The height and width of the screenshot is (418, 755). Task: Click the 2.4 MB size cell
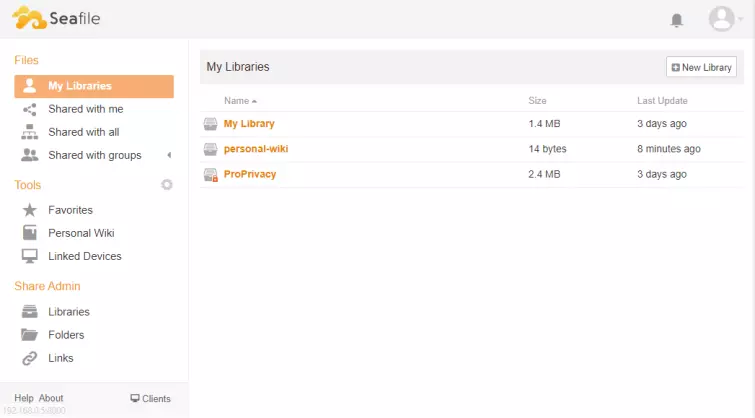pyautogui.click(x=544, y=174)
